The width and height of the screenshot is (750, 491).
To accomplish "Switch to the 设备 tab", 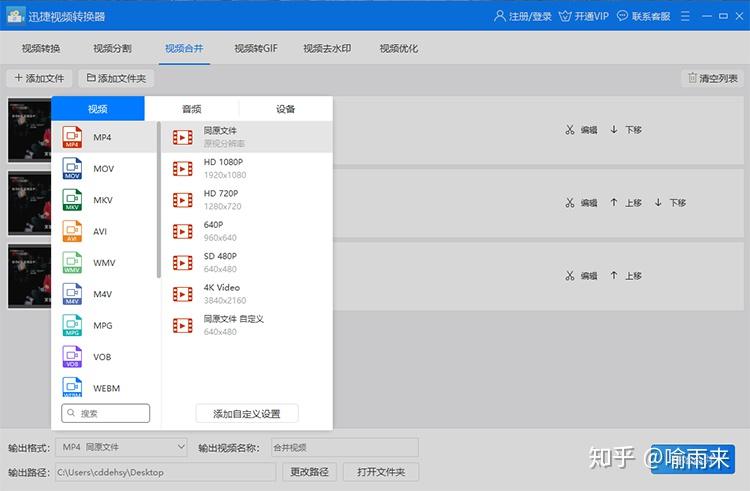I will click(x=286, y=109).
